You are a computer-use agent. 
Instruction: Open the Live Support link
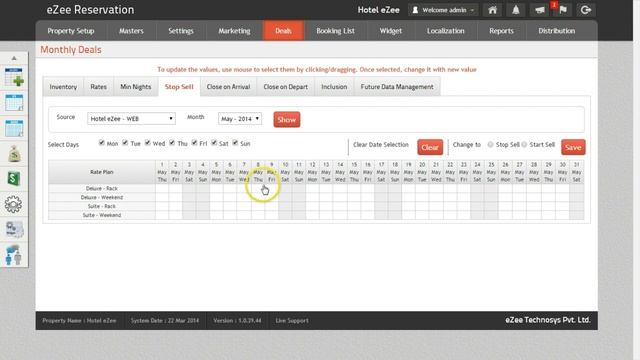(292, 321)
